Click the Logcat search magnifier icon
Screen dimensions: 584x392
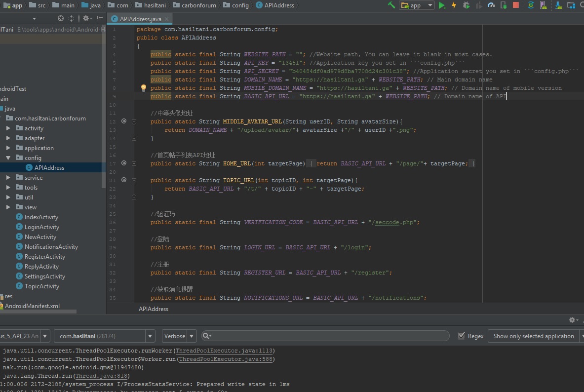207,336
